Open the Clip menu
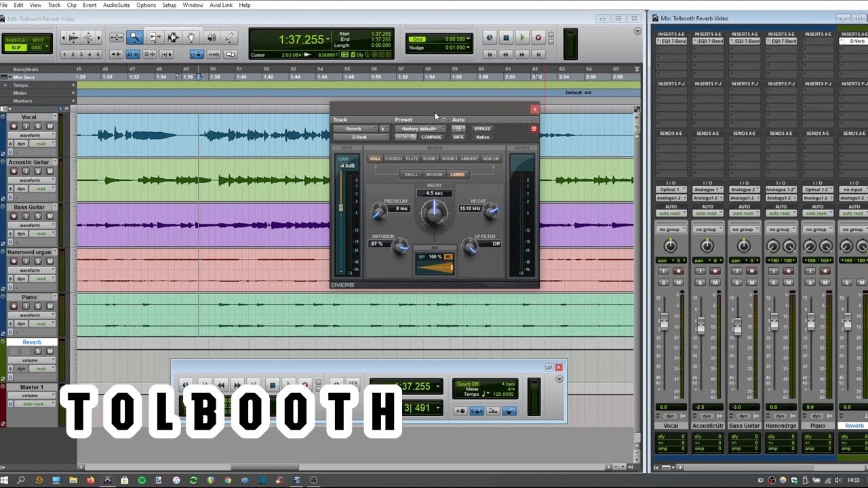 point(72,5)
